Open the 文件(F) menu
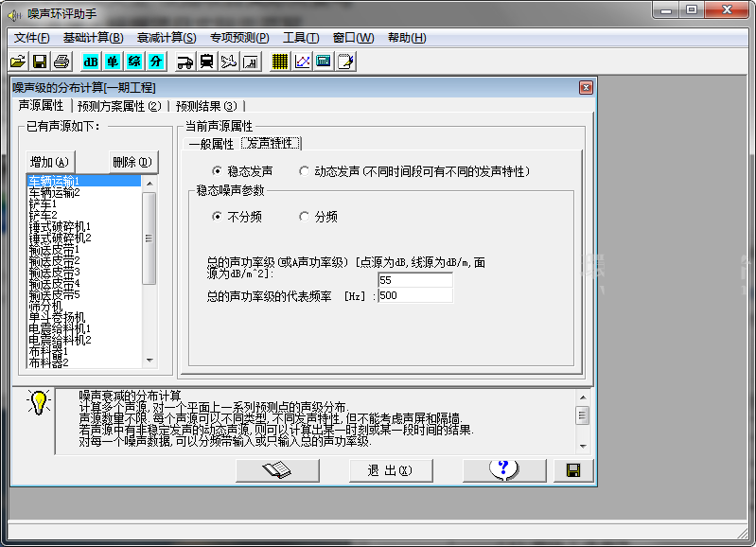This screenshot has height=547, width=756. point(31,38)
